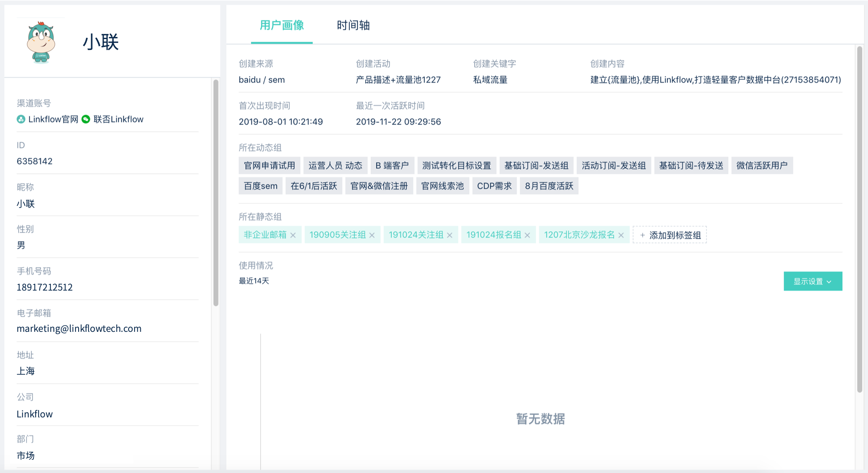The image size is (868, 473).
Task: Click the 运营人员 动态 group tag
Action: point(335,165)
